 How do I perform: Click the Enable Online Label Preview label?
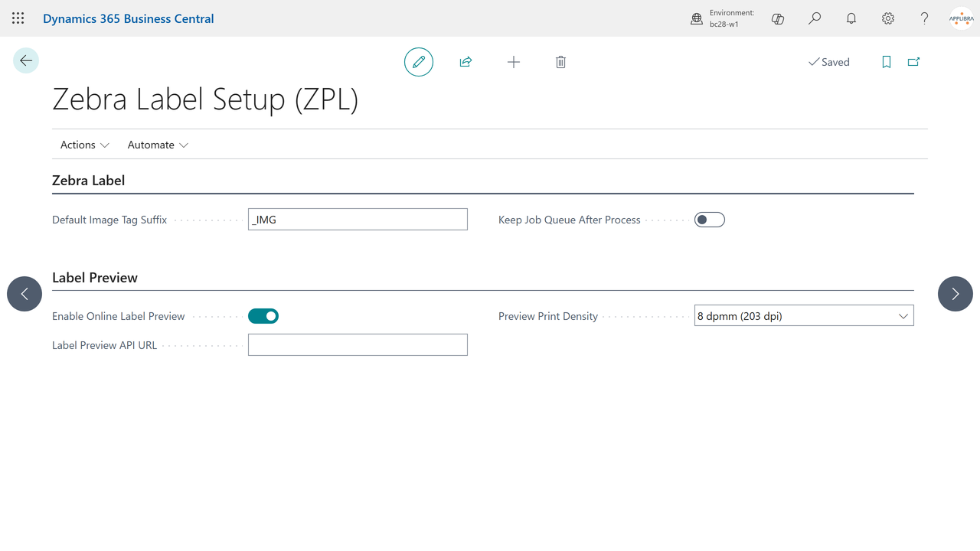tap(119, 316)
